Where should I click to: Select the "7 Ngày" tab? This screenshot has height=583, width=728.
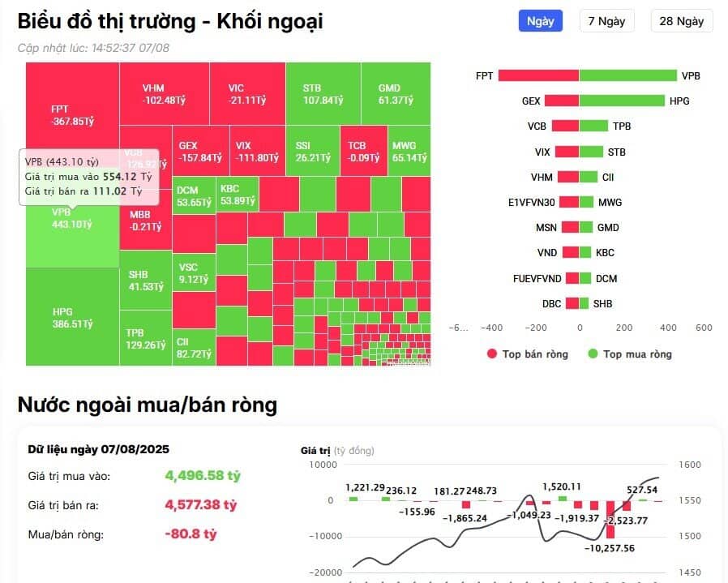[x=606, y=21]
